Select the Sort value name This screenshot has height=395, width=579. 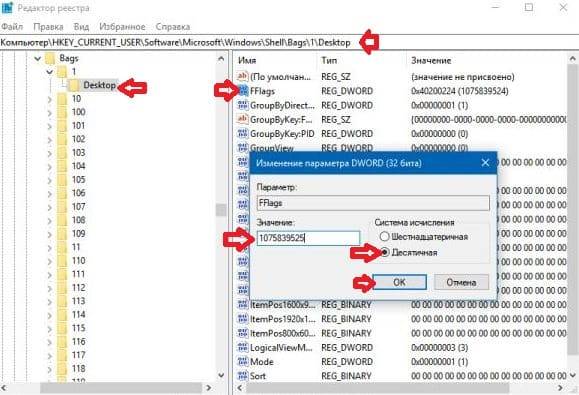258,376
